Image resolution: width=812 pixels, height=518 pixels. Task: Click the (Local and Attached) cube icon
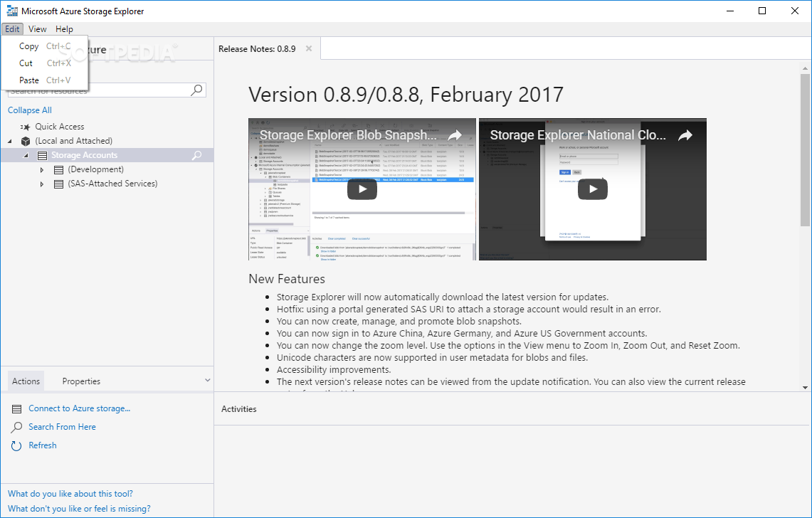26,141
